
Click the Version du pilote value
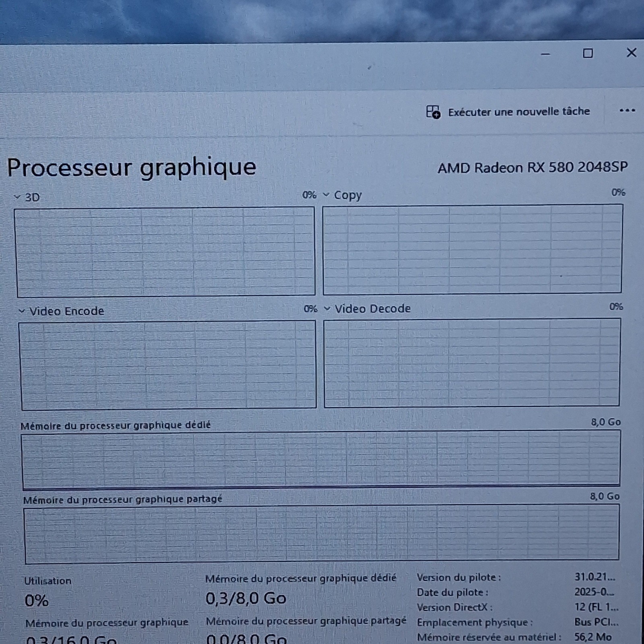pos(595,577)
